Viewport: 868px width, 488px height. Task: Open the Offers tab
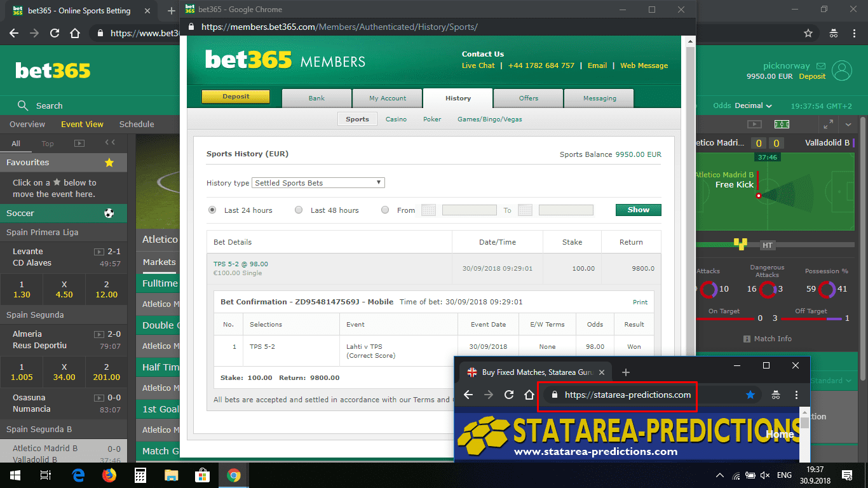[x=529, y=98]
